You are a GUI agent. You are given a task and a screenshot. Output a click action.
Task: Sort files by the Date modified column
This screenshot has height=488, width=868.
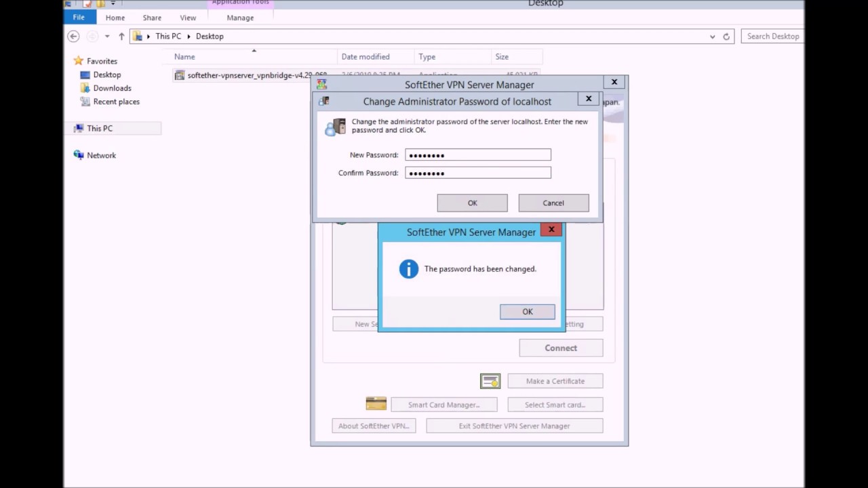376,57
